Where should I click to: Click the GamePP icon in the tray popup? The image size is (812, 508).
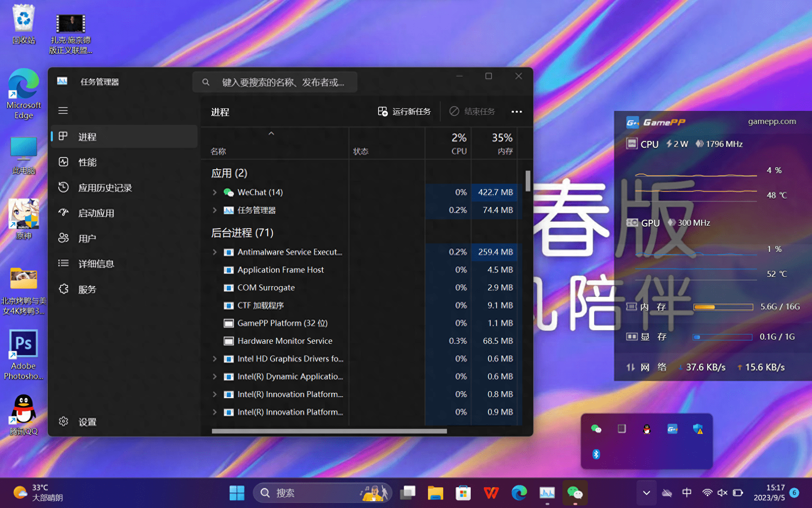click(672, 429)
